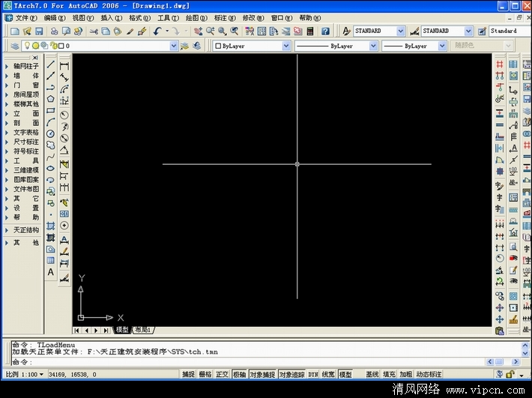532x398 pixels.
Task: Select the Rectangle draw tool
Action: point(50,111)
